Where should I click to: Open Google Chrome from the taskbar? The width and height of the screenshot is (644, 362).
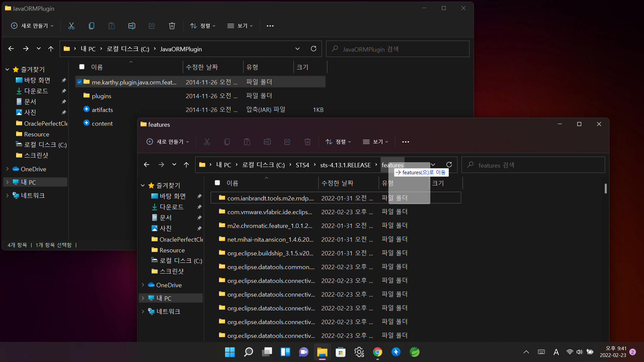pyautogui.click(x=377, y=352)
